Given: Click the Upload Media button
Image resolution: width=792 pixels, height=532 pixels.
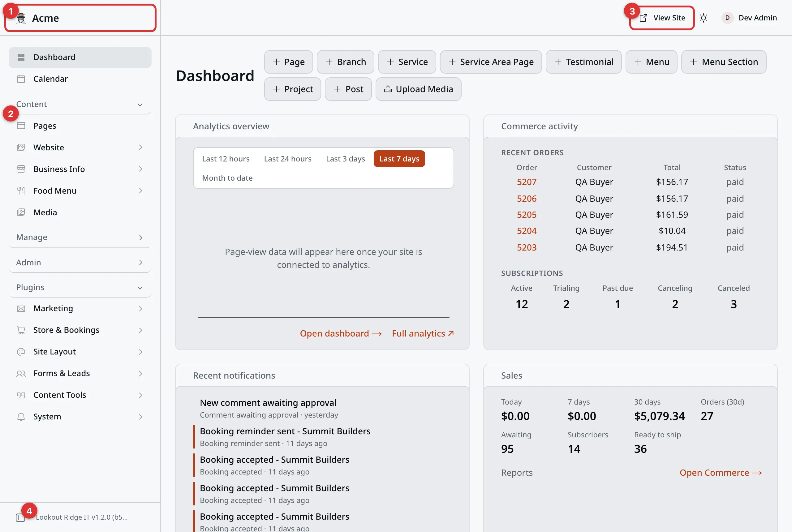Looking at the screenshot, I should [x=418, y=89].
